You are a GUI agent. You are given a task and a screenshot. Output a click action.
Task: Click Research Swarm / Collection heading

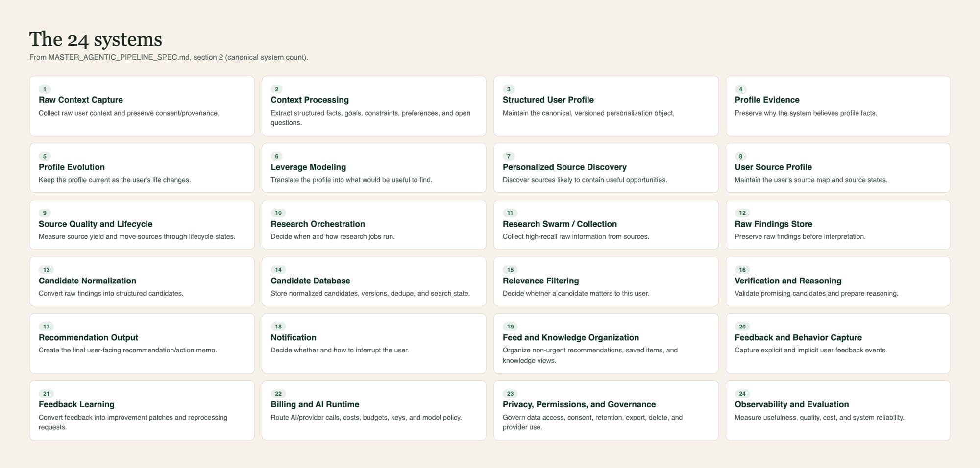(x=560, y=224)
